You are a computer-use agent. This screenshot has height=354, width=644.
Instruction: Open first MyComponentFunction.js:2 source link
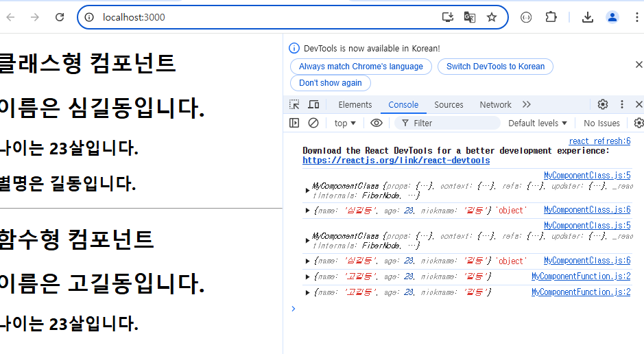click(581, 276)
